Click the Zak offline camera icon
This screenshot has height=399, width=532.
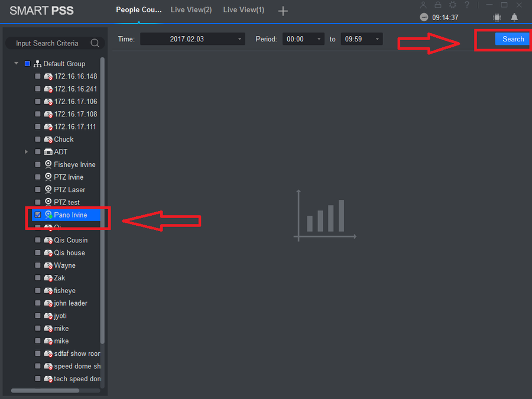point(48,278)
